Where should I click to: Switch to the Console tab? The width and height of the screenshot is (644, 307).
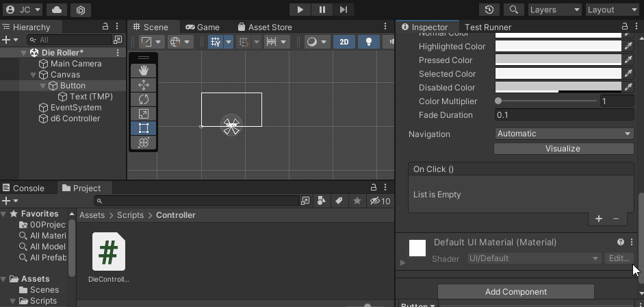click(23, 188)
